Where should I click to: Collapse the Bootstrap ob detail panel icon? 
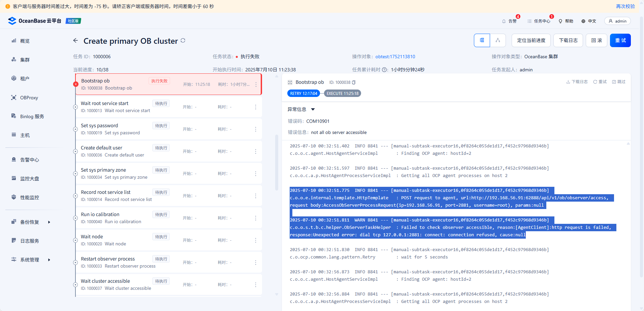tap(290, 82)
